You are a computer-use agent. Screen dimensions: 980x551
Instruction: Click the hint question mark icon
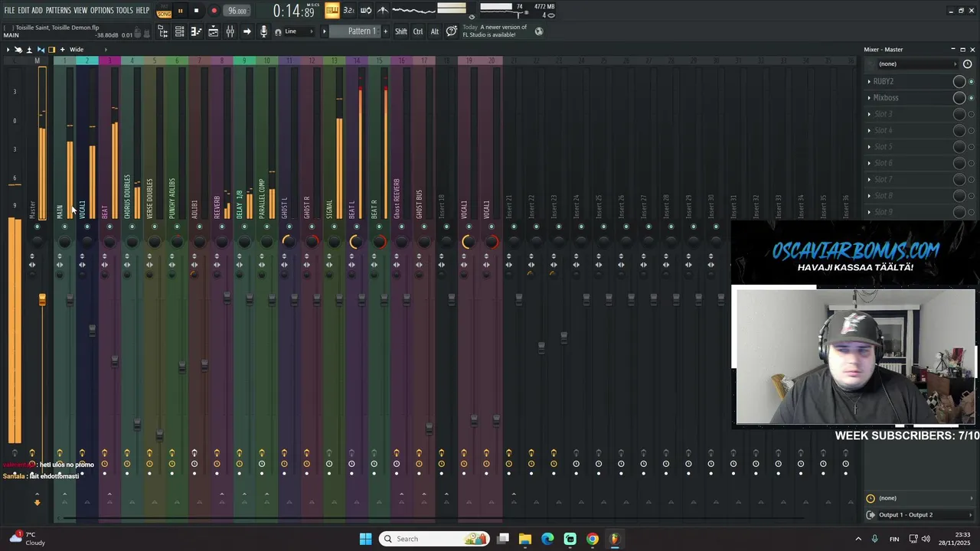pos(452,31)
